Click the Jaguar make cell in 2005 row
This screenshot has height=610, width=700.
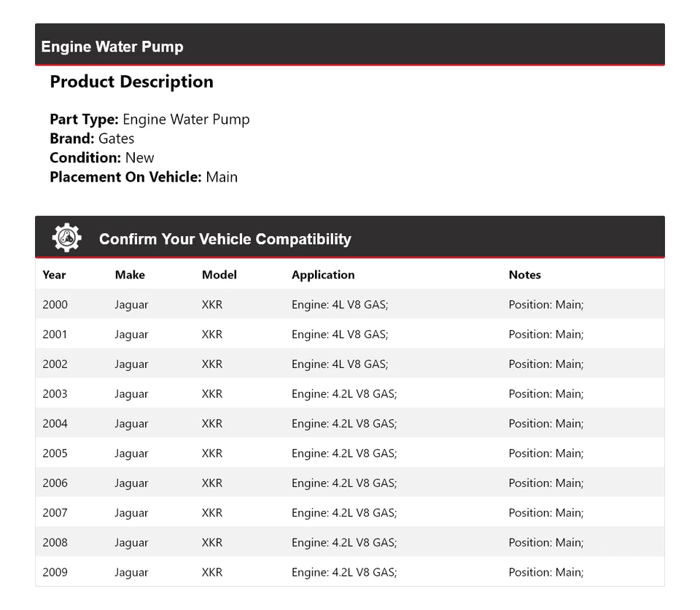131,453
